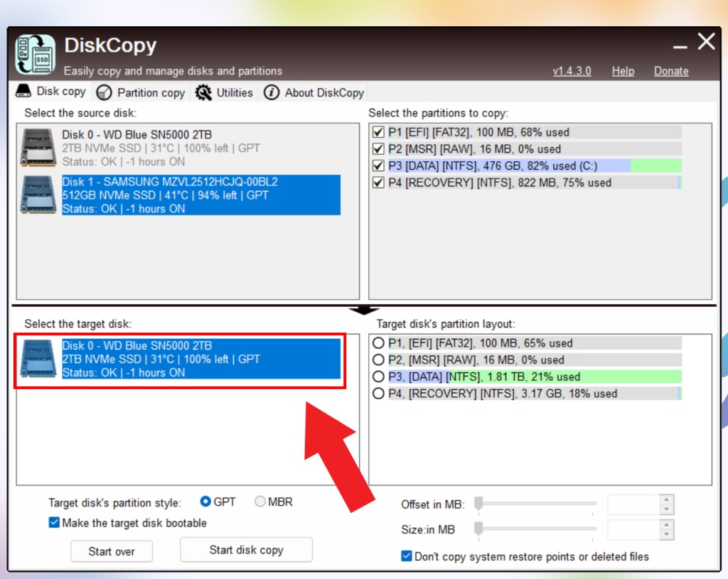Click the Size in MB value field

coord(633,530)
